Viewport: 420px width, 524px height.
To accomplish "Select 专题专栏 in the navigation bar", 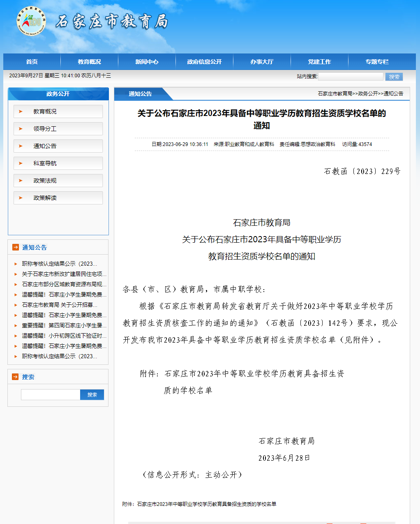I will click(377, 62).
